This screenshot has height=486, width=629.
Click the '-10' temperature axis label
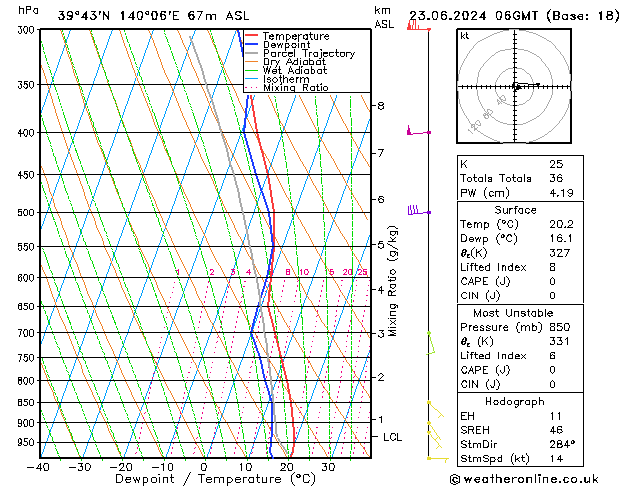point(162,467)
